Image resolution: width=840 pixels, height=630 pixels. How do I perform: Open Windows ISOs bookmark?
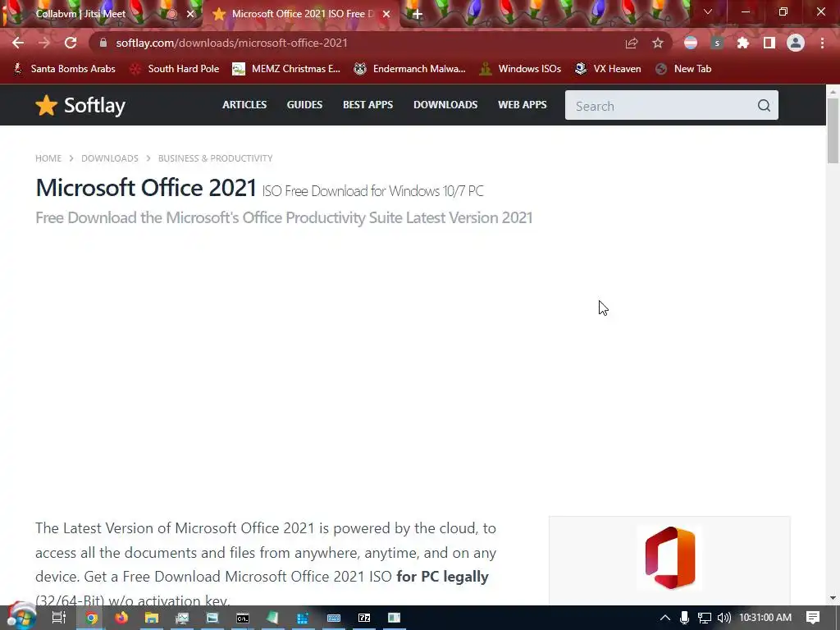tap(520, 69)
